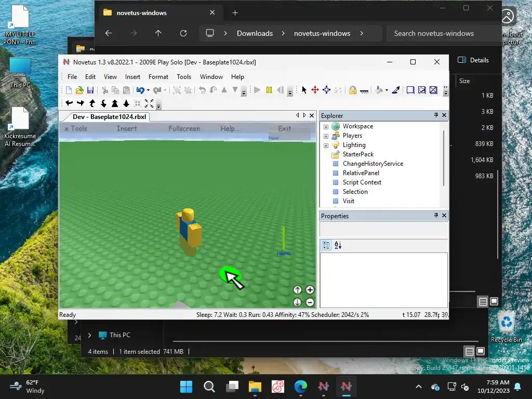Click Details button in File Explorer
532x399 pixels.
[473, 60]
